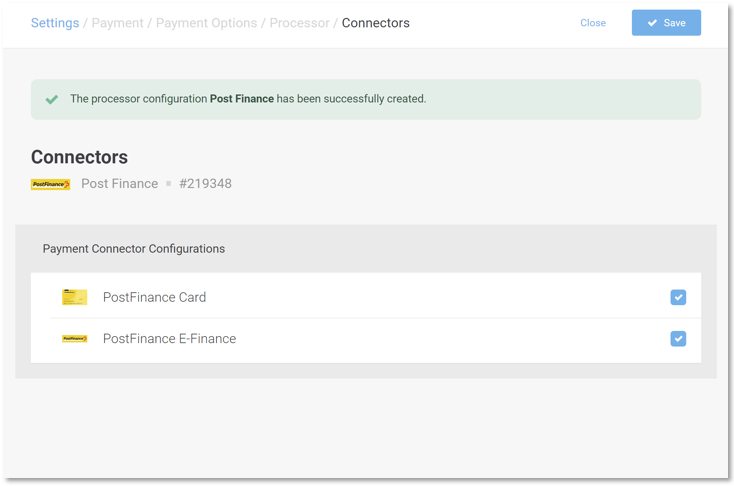
Task: Click the green success checkmark icon
Action: point(52,99)
